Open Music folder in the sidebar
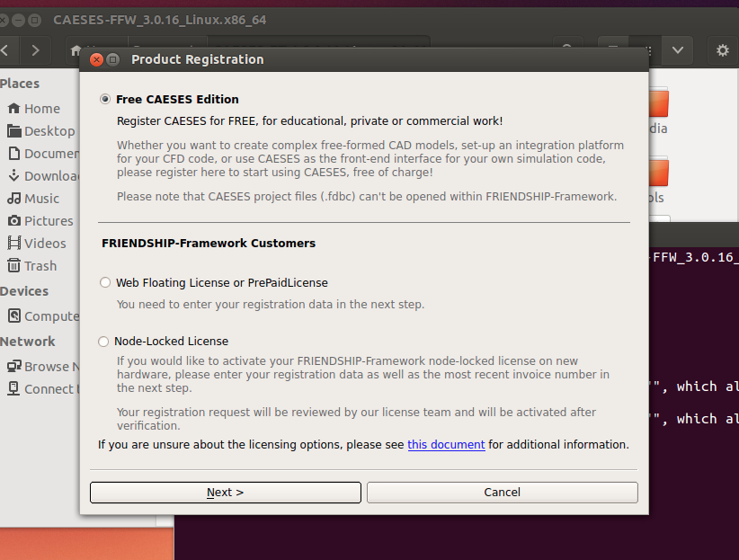Viewport: 739px width, 560px height. click(x=33, y=199)
